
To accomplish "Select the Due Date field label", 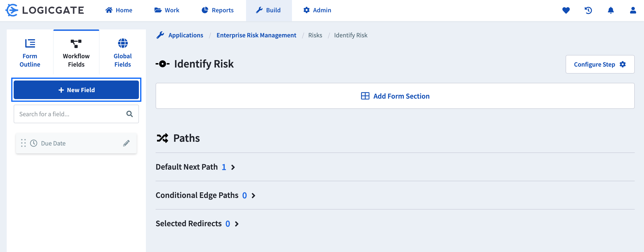I will (x=53, y=143).
